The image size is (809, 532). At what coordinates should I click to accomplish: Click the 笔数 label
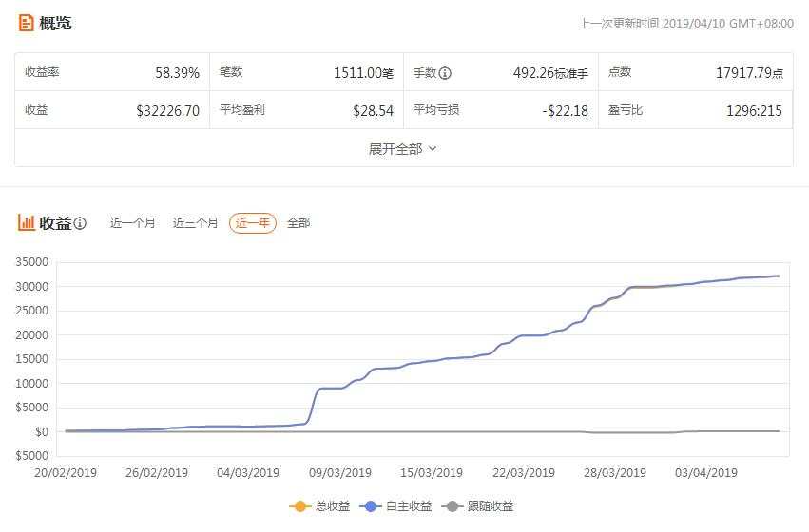[x=231, y=72]
